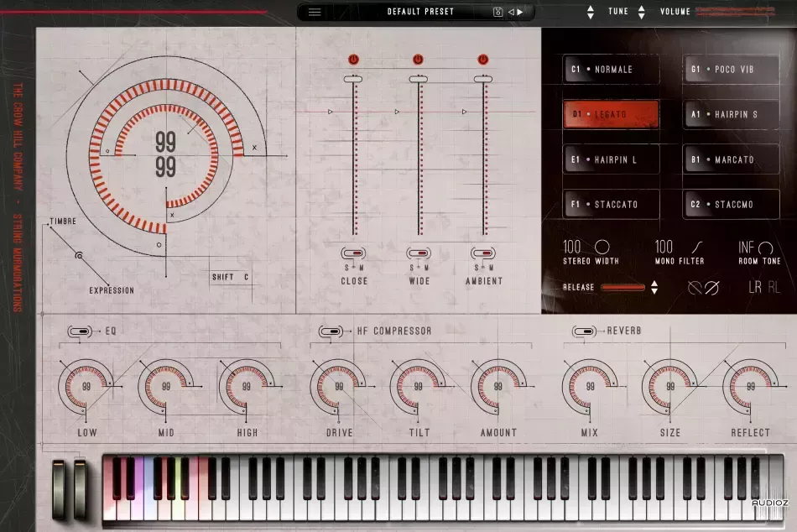Click the Release down arrow

coord(653,291)
